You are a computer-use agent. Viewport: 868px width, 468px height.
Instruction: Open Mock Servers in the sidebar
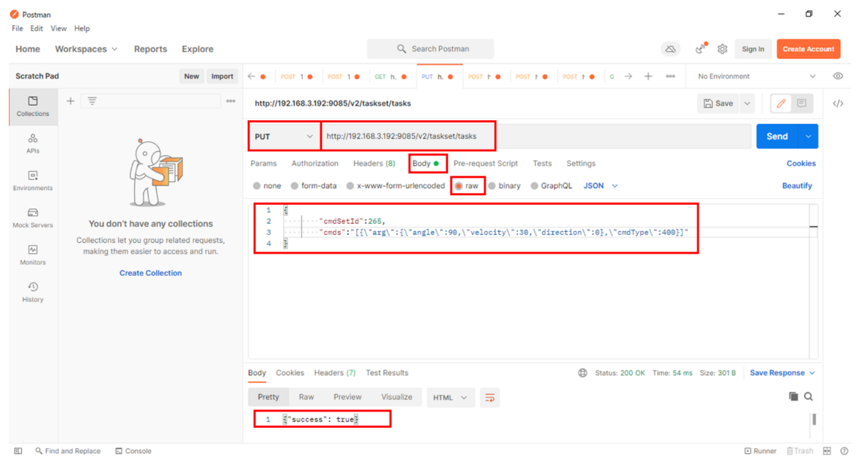33,217
